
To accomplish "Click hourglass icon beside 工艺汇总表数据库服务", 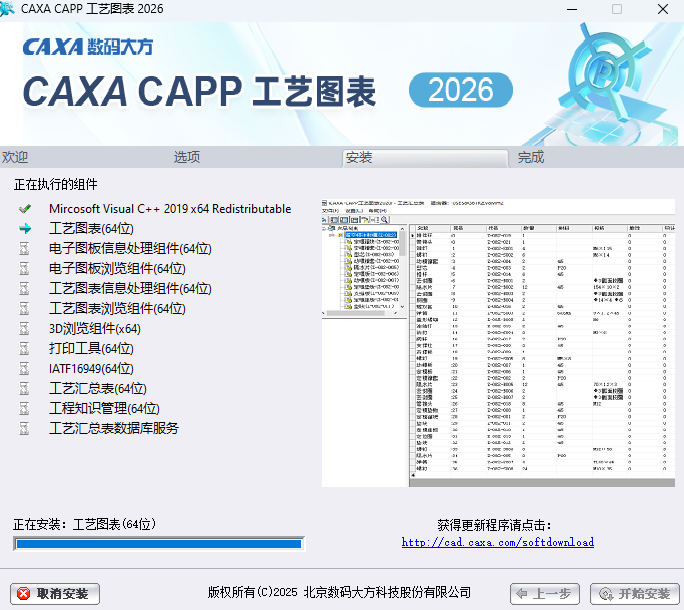I will (24, 428).
